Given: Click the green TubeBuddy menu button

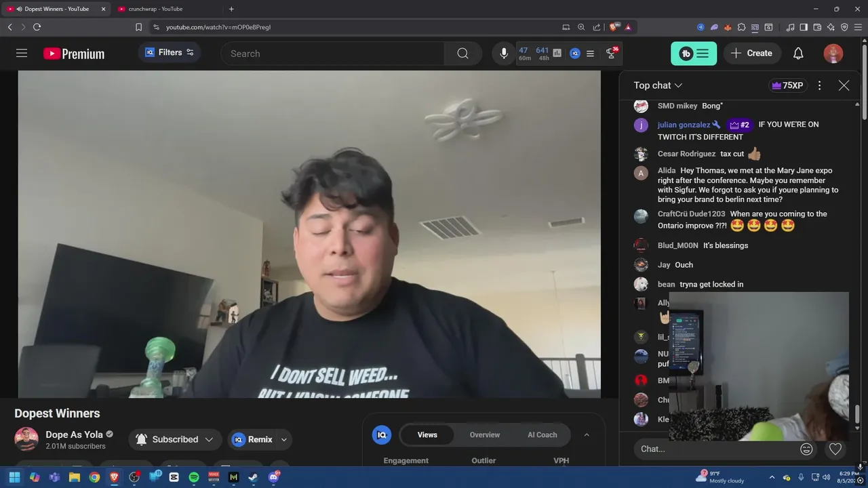Looking at the screenshot, I should click(x=694, y=54).
